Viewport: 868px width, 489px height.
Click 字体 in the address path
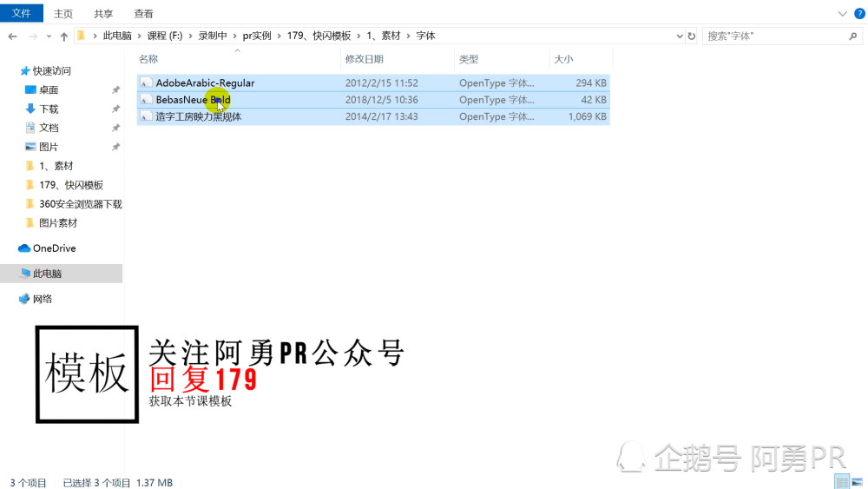[425, 36]
